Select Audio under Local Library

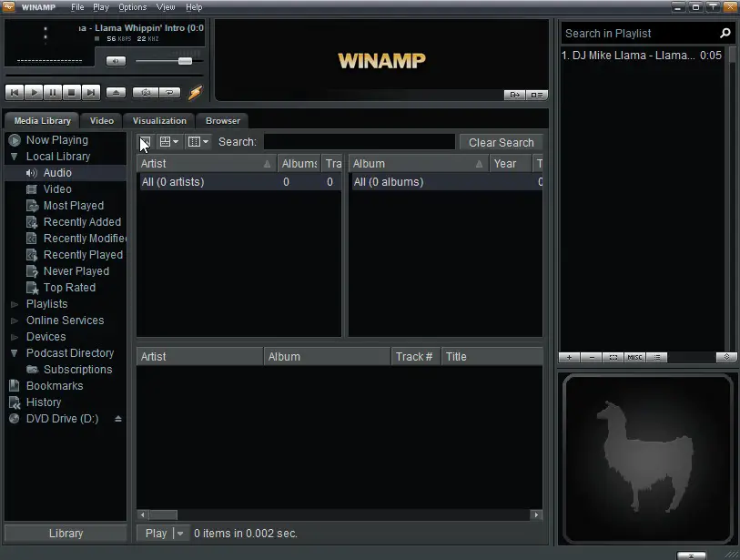pyautogui.click(x=57, y=173)
